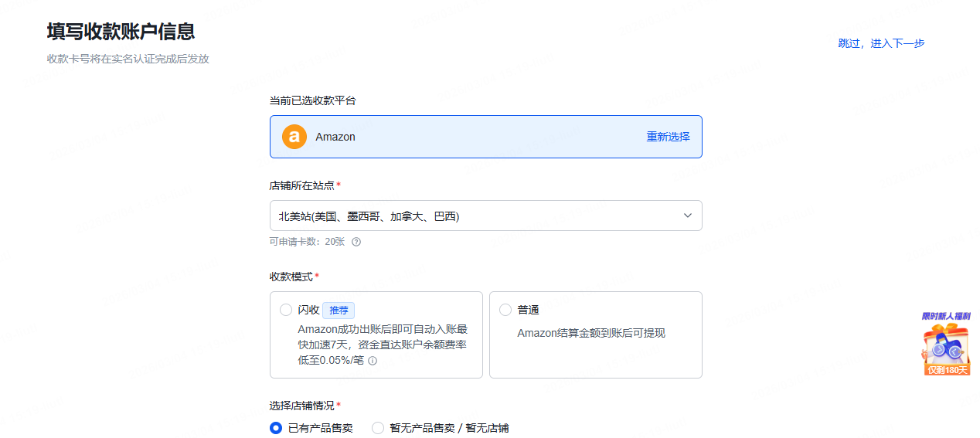Open the 限时新人福利 gift promotion icon
The width and height of the screenshot is (980, 438).
(x=945, y=346)
